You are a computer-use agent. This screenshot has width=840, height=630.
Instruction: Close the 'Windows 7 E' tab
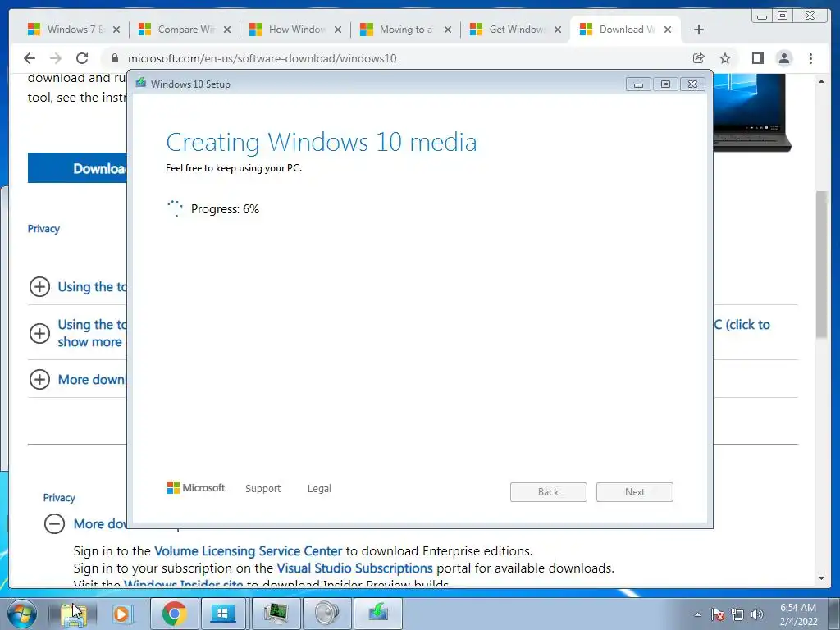(x=116, y=30)
